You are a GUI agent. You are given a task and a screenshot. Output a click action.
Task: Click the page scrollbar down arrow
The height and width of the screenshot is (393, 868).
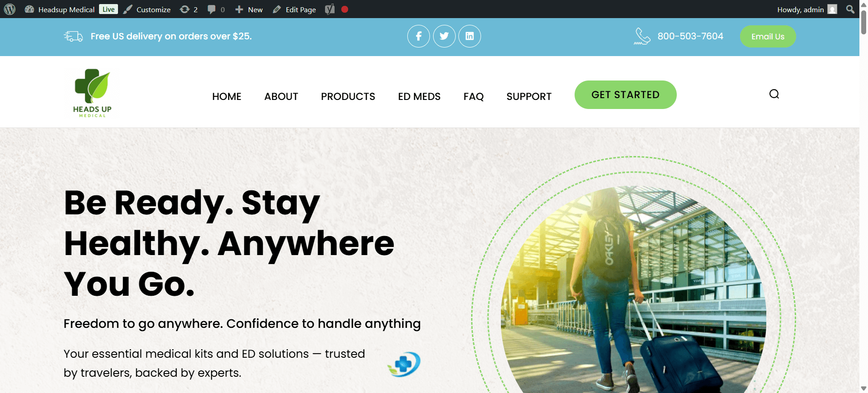tap(863, 388)
